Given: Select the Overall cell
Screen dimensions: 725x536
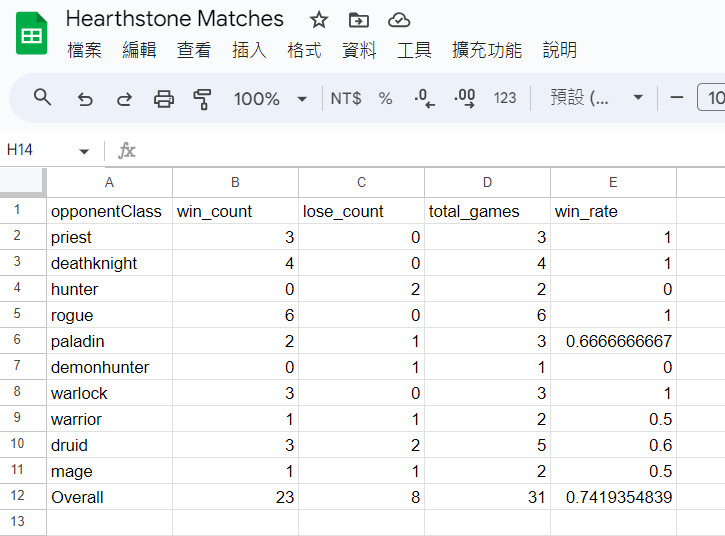Looking at the screenshot, I should (110, 497).
